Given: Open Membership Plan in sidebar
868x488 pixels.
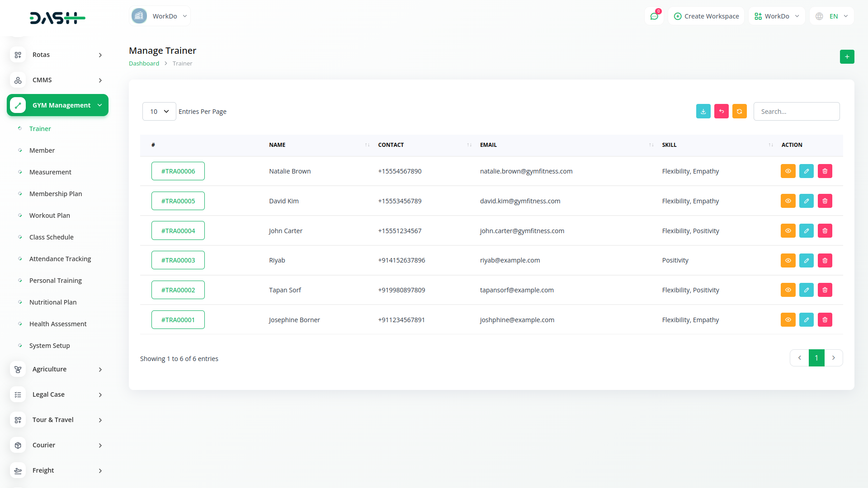Looking at the screenshot, I should click(56, 194).
